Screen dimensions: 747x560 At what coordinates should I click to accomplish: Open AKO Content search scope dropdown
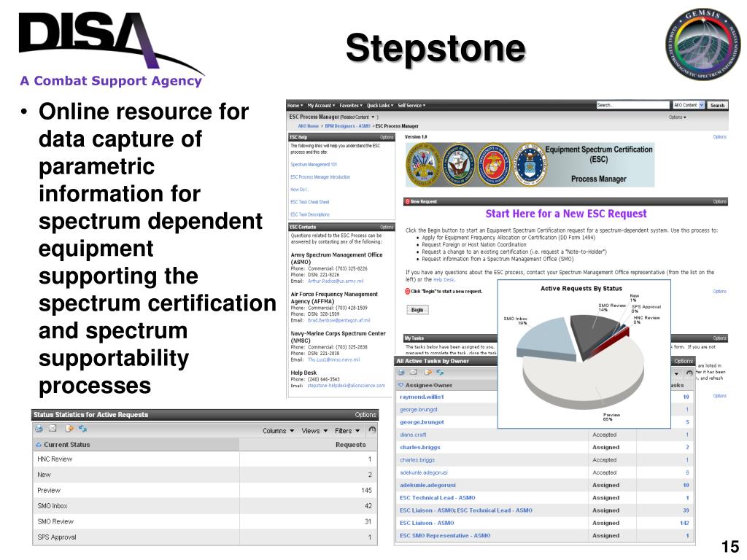coord(689,105)
